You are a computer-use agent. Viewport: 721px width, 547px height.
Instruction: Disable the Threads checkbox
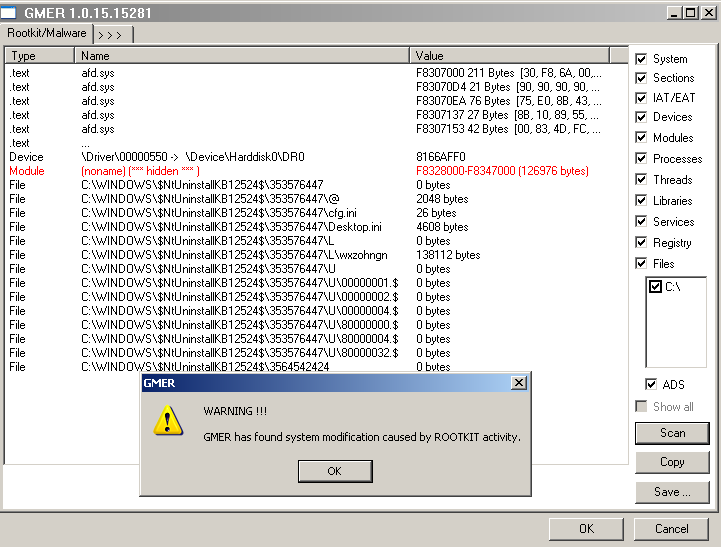pos(641,179)
